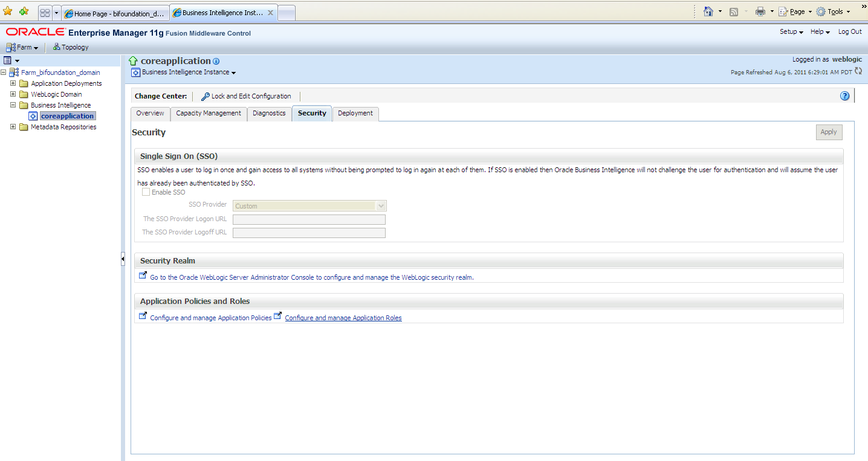Screen dimensions: 868x461
Task: Click the Apply button
Action: click(x=828, y=132)
